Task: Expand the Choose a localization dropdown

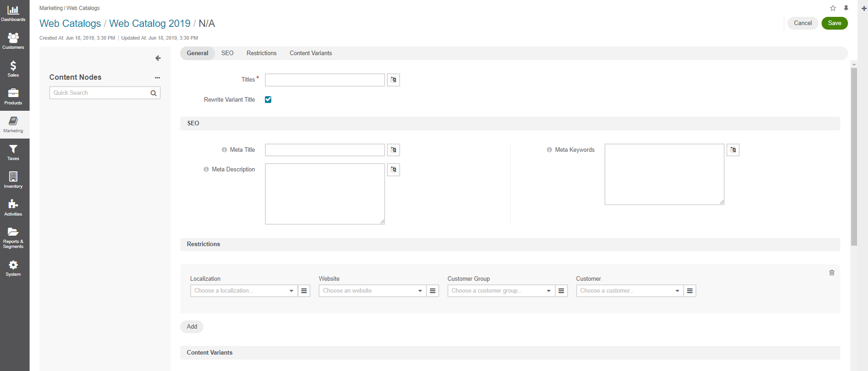Action: [244, 291]
